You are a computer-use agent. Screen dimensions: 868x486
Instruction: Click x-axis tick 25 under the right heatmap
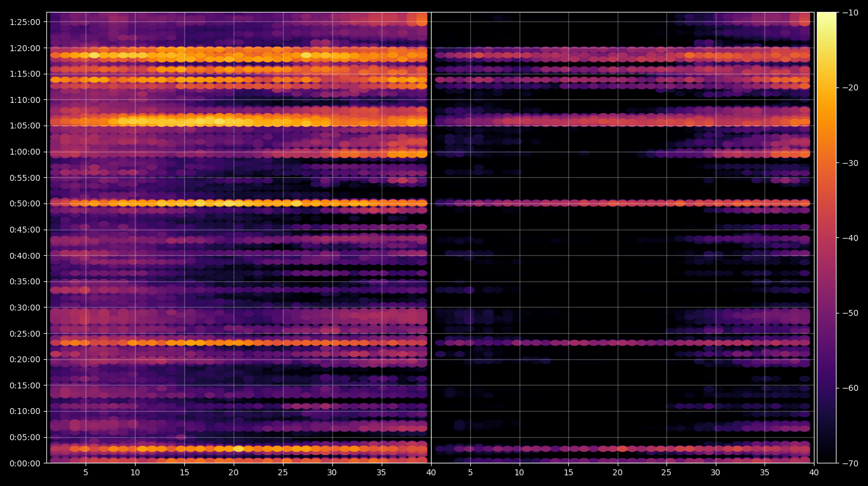pos(666,473)
